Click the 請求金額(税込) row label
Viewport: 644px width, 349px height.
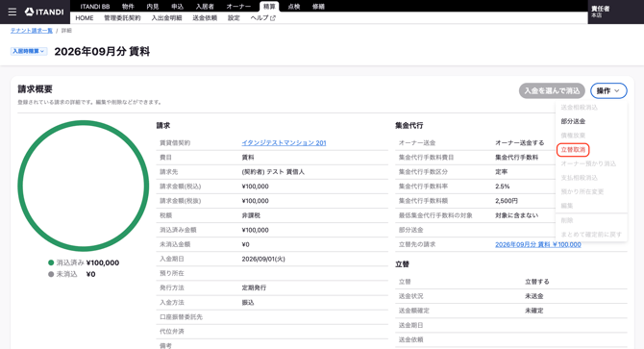coord(180,187)
